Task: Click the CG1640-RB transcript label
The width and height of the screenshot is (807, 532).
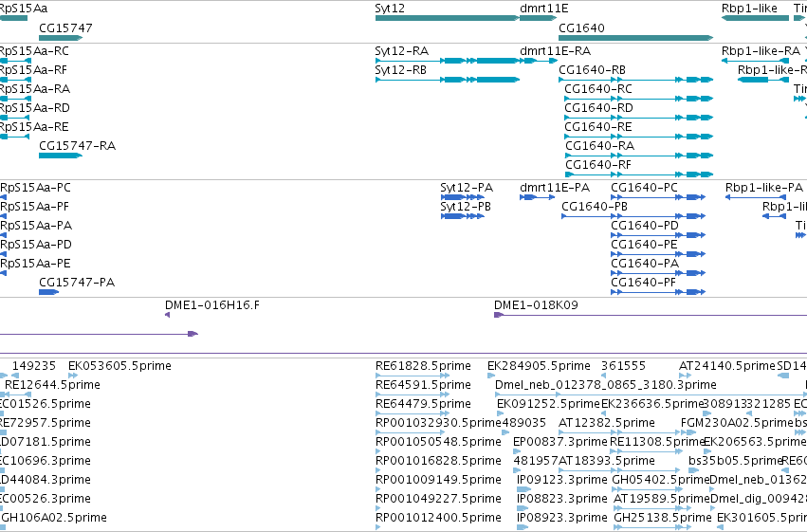Action: pyautogui.click(x=593, y=70)
